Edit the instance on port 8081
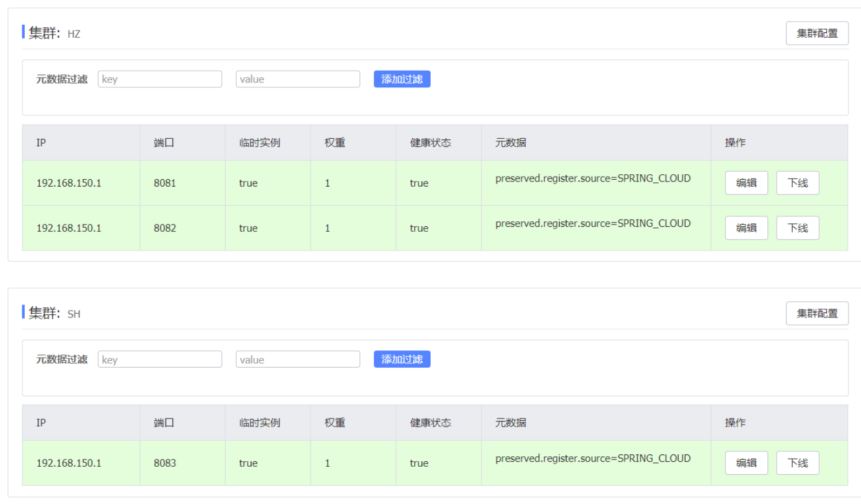 point(746,183)
